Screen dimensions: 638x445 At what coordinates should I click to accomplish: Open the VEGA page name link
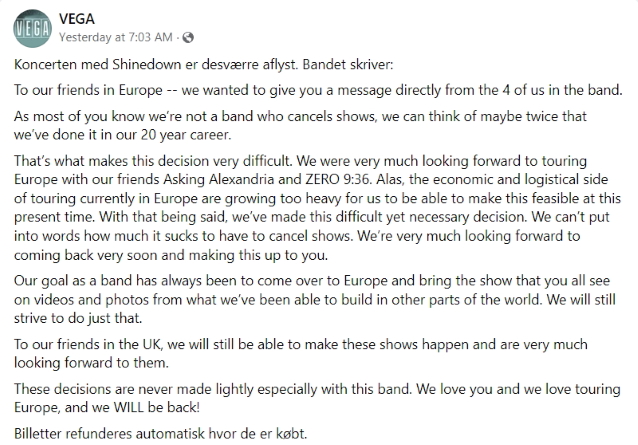[x=77, y=17]
